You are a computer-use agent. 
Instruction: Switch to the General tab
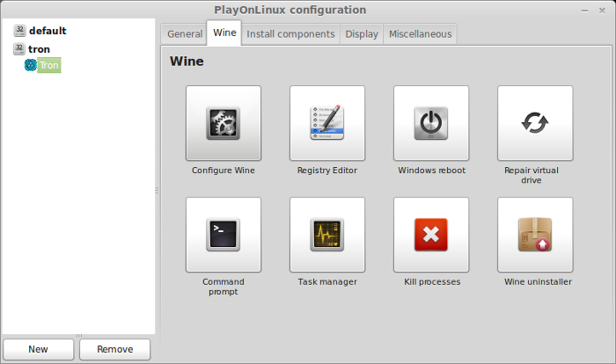(185, 34)
